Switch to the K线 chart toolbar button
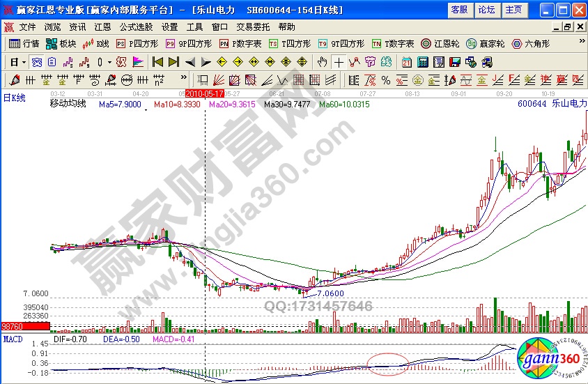The height and width of the screenshot is (384, 588). [x=96, y=44]
